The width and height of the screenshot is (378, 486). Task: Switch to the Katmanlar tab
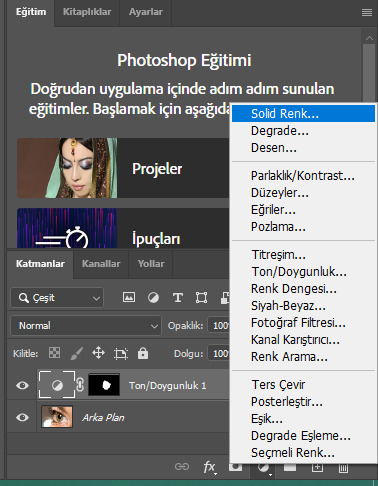pyautogui.click(x=40, y=264)
